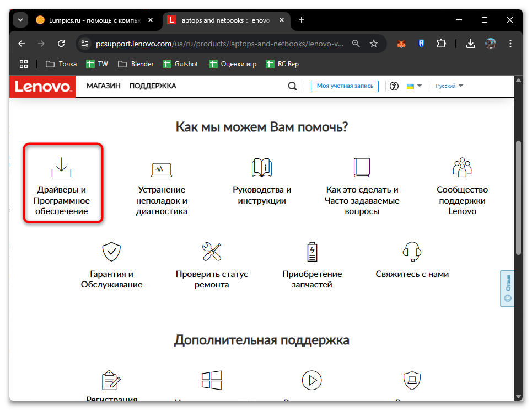Open the Lenovo support community people icon

click(x=462, y=167)
